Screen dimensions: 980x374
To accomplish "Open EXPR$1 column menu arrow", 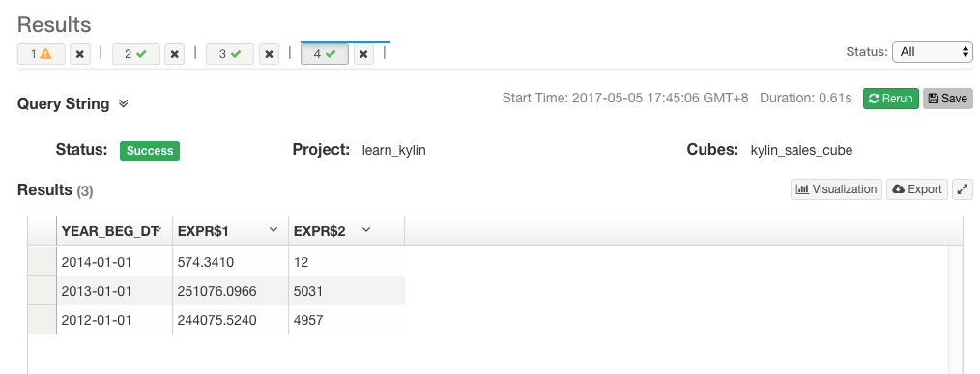I will click(274, 230).
